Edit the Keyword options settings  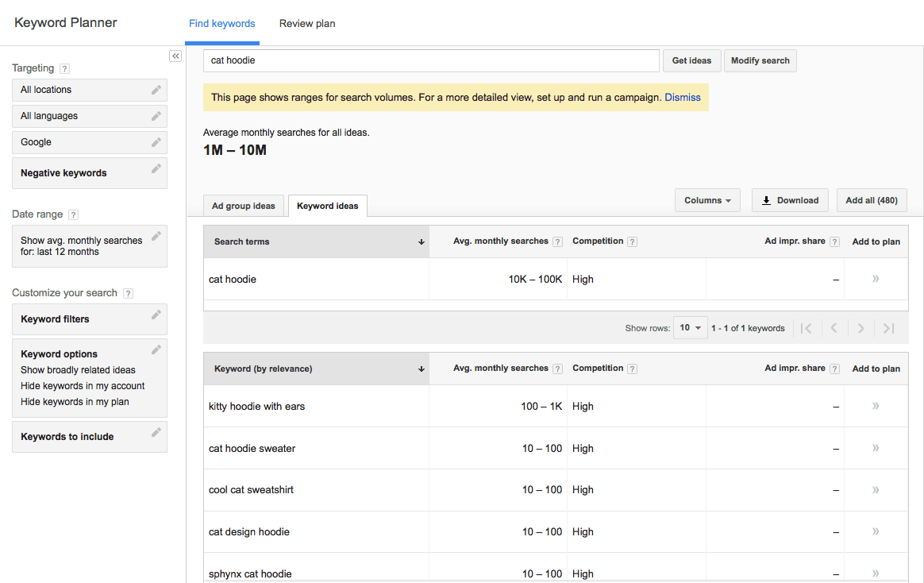156,349
